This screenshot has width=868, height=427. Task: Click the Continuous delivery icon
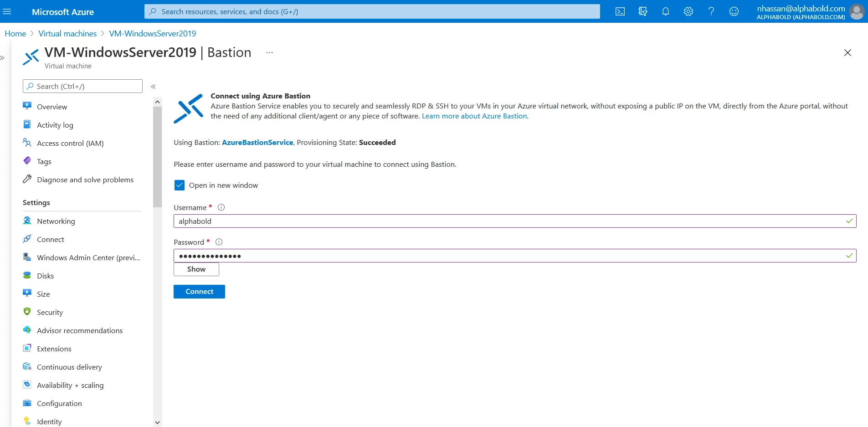coord(27,366)
